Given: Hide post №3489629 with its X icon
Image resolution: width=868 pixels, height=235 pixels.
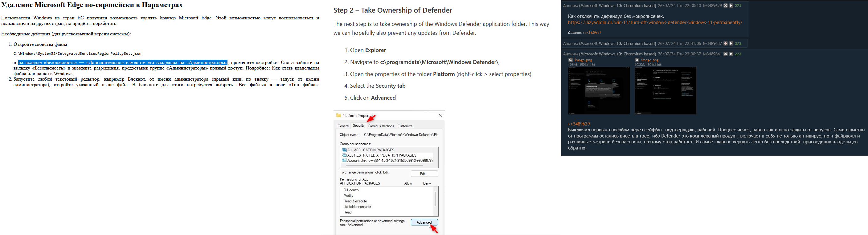Looking at the screenshot, I should (726, 6).
